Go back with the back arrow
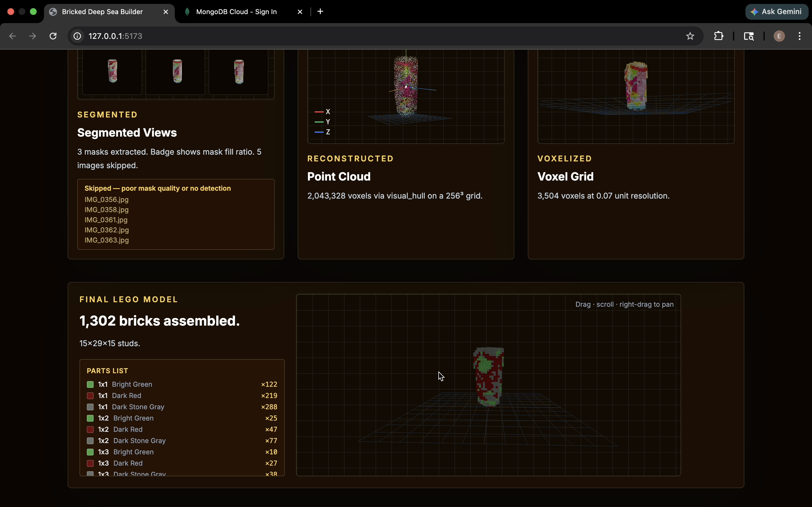 [12, 36]
